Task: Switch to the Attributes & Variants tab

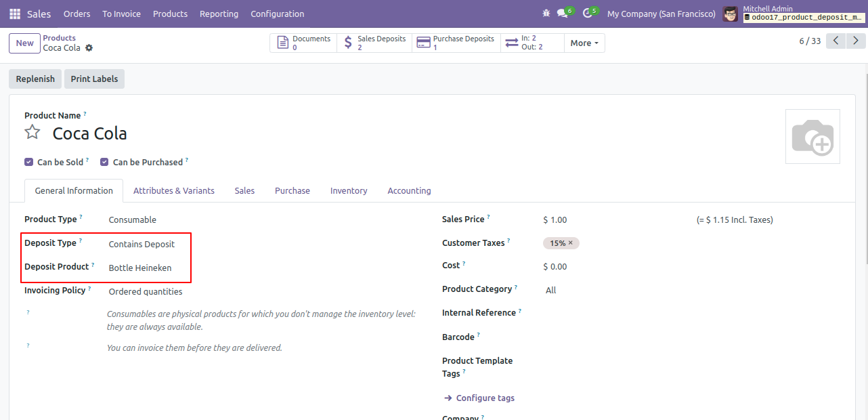Action: pyautogui.click(x=174, y=190)
